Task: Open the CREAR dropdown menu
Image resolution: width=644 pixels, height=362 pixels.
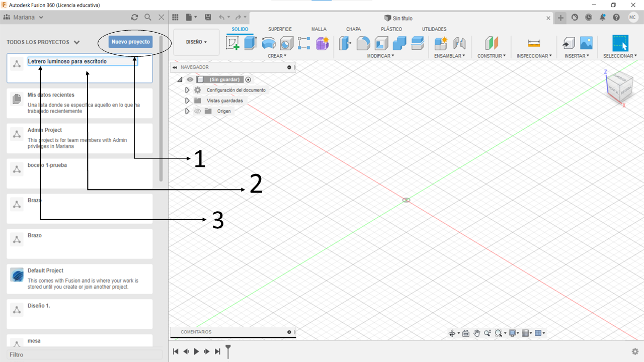Action: pos(277,56)
